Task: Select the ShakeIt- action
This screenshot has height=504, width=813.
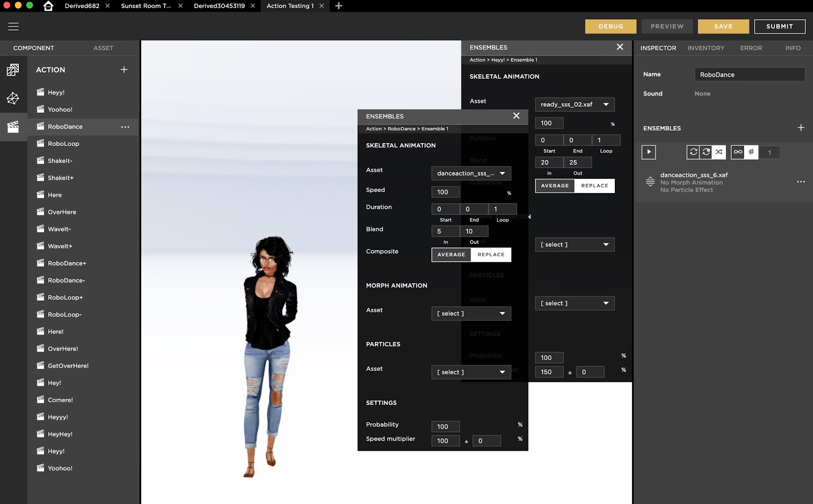Action: pos(60,161)
